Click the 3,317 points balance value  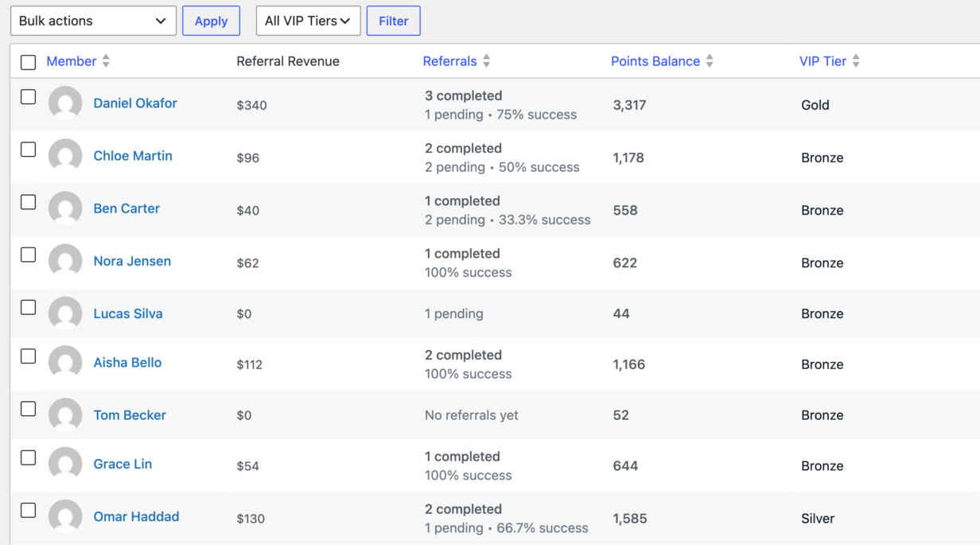point(629,105)
